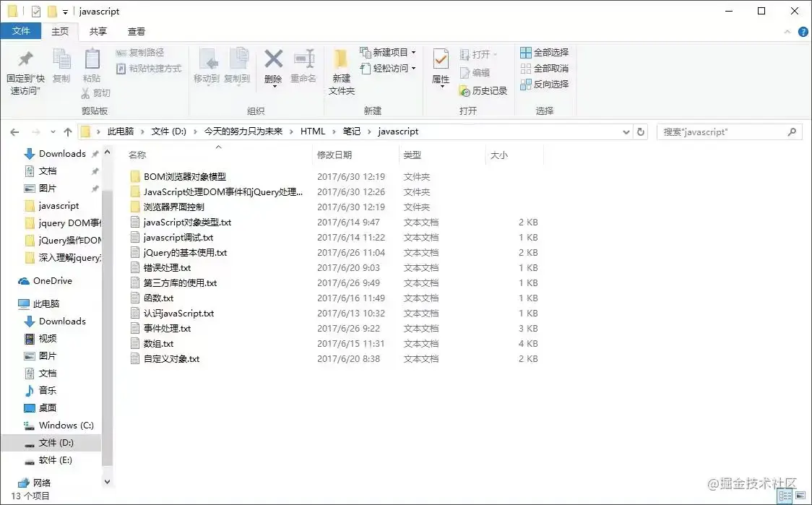Click the Cut scissors icon
812x505 pixels.
coord(85,93)
